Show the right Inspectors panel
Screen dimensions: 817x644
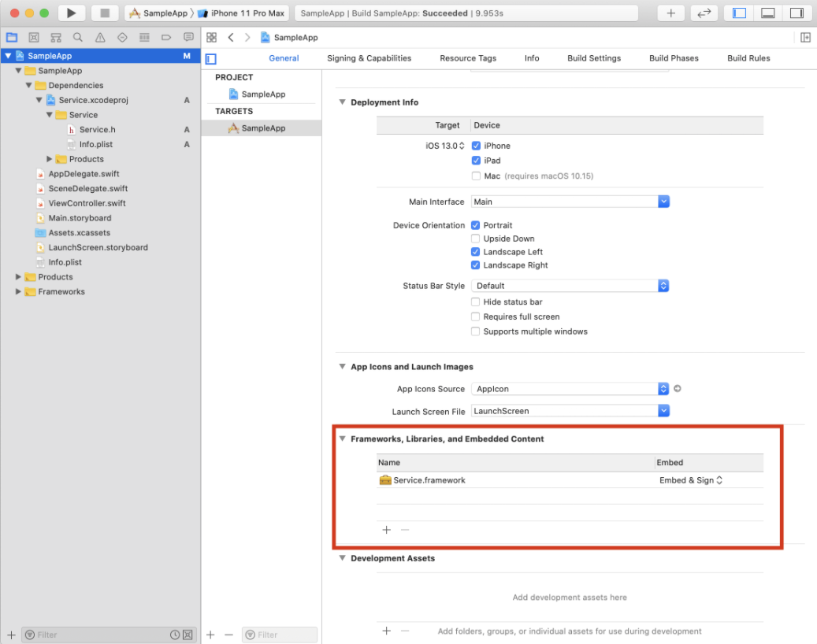(x=797, y=13)
